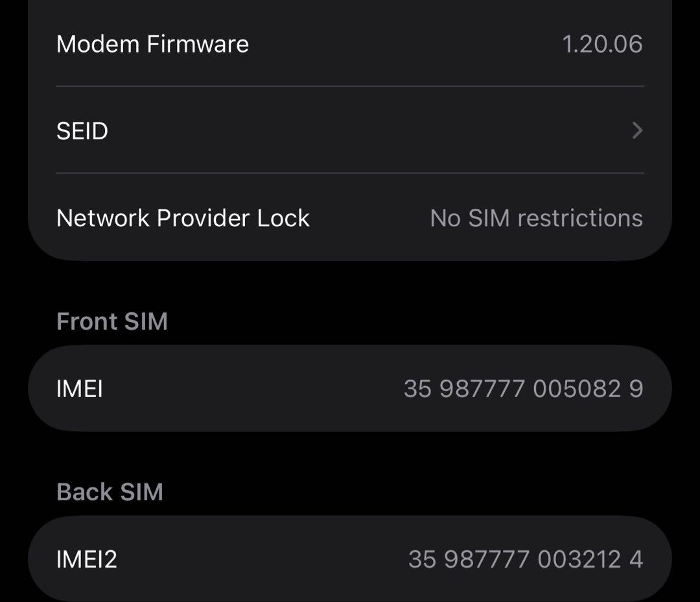Screen dimensions: 700x602
Task: Tap the Back SIM section header
Action: (110, 492)
